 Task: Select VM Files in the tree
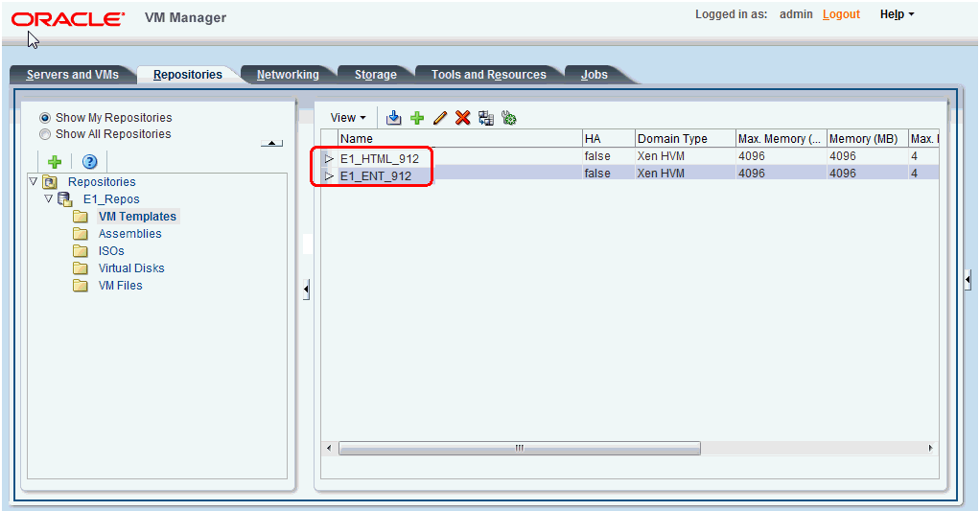click(x=121, y=286)
